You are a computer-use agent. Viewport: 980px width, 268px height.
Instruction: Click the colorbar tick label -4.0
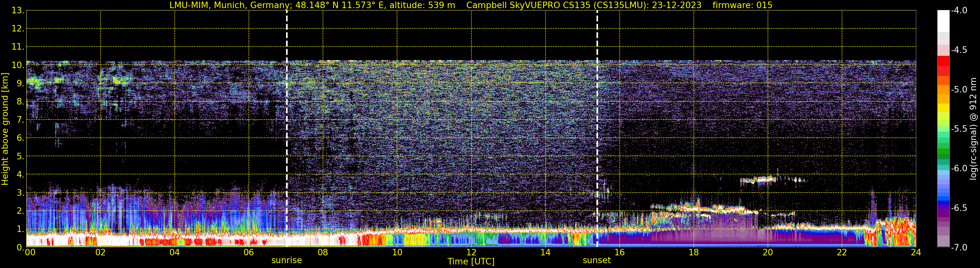pos(959,10)
